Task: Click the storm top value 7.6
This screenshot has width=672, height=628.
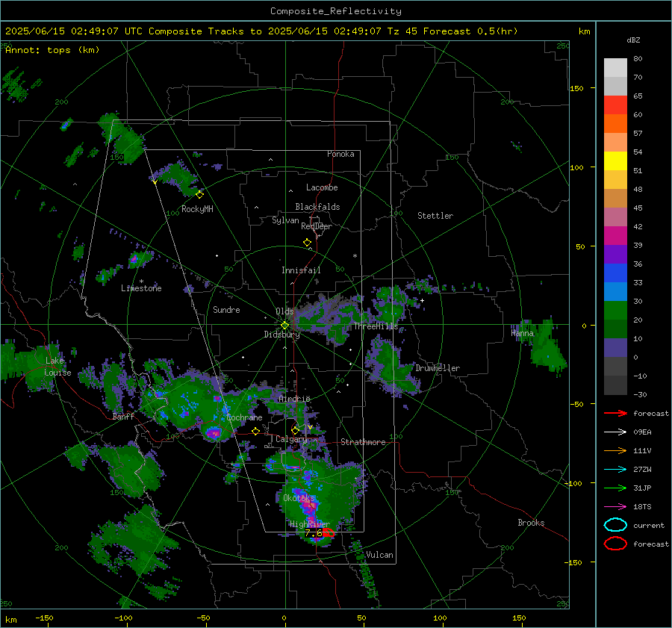Action: click(x=314, y=533)
